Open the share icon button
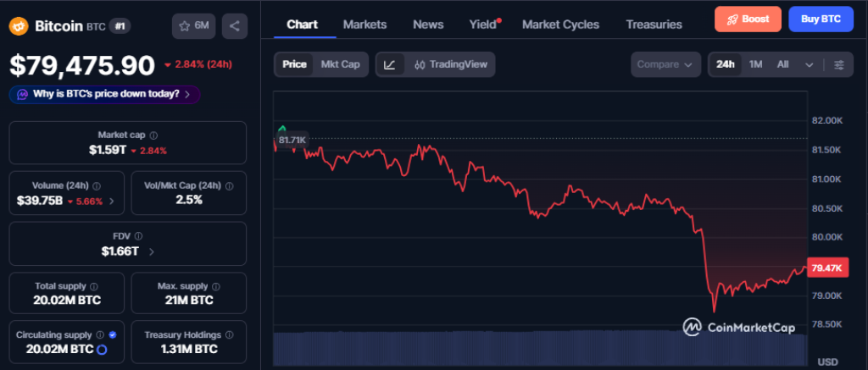 tap(235, 26)
